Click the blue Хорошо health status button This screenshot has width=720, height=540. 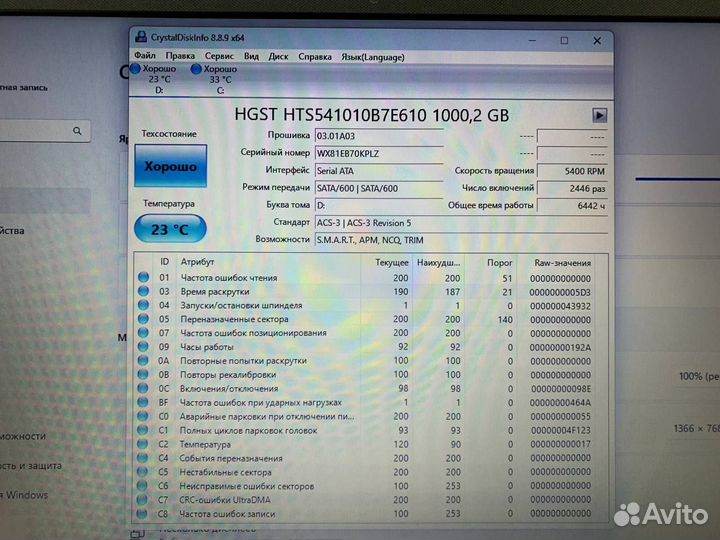170,166
